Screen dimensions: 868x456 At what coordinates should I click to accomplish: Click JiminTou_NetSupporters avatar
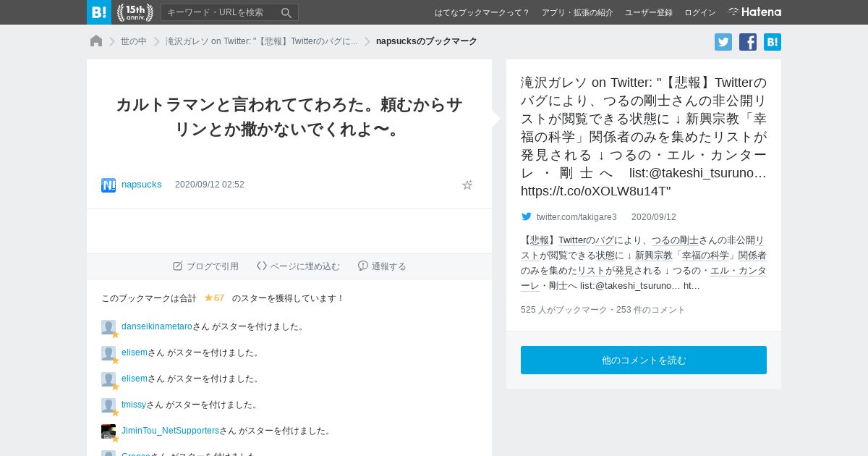tap(109, 431)
